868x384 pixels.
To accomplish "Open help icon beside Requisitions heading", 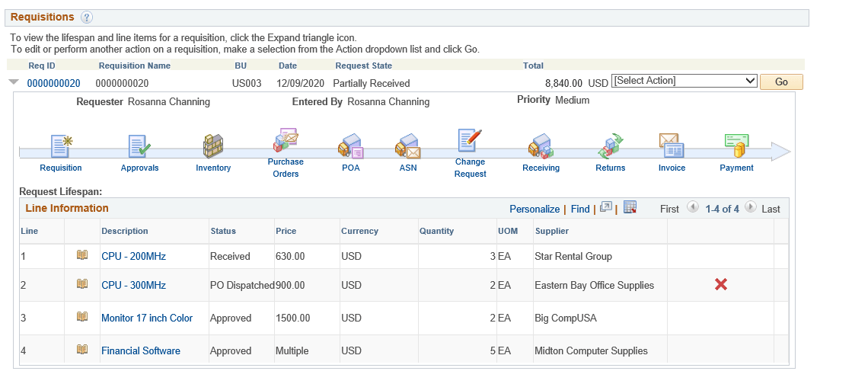I will (x=87, y=18).
